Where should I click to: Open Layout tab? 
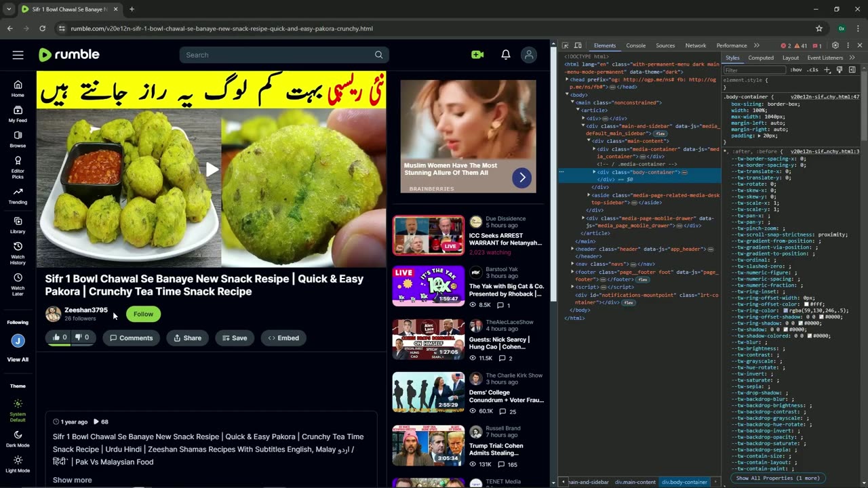click(791, 58)
